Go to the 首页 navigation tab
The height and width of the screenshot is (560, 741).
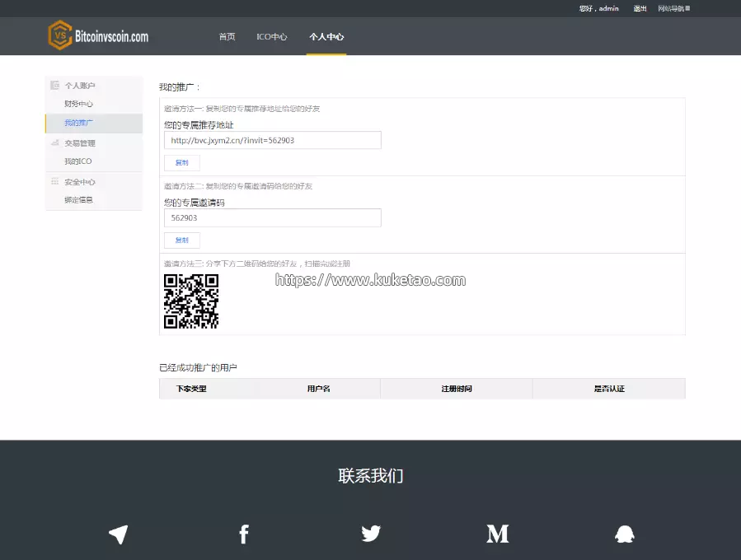tap(227, 37)
